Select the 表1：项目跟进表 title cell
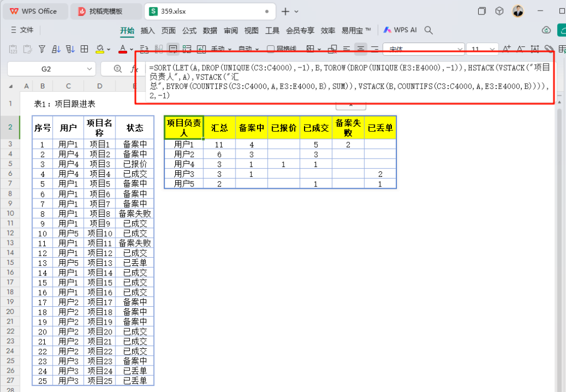The width and height of the screenshot is (566, 392). (65, 104)
